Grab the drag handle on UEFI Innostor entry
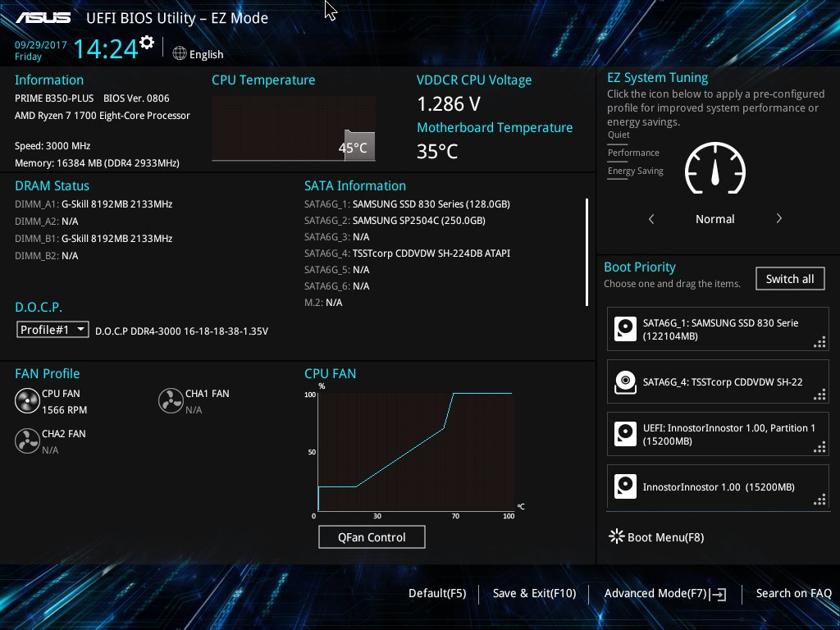The image size is (840, 630). [819, 447]
